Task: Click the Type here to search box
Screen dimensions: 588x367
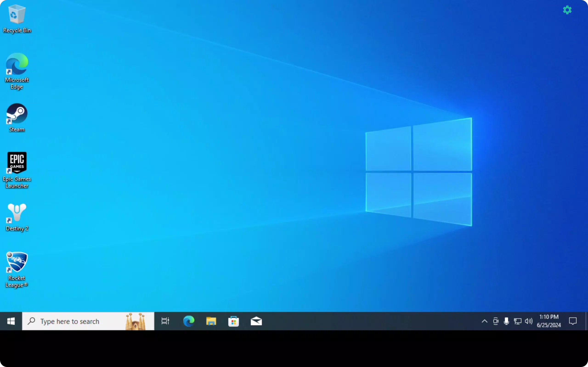Action: click(x=88, y=321)
